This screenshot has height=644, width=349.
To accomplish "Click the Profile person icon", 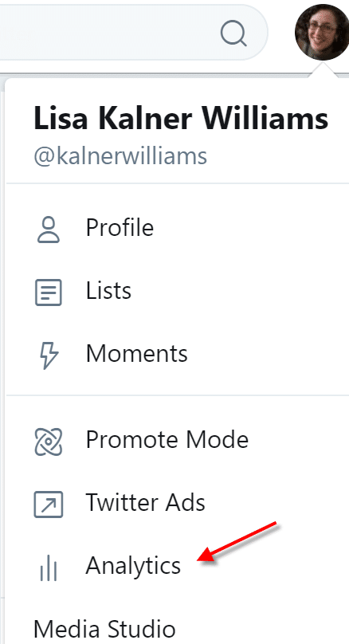I will [49, 230].
